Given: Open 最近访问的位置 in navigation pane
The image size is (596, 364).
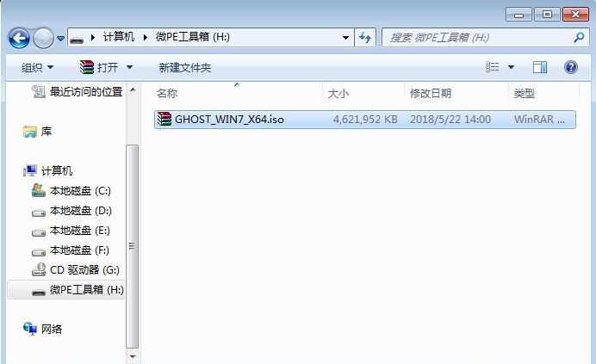Looking at the screenshot, I should click(86, 91).
